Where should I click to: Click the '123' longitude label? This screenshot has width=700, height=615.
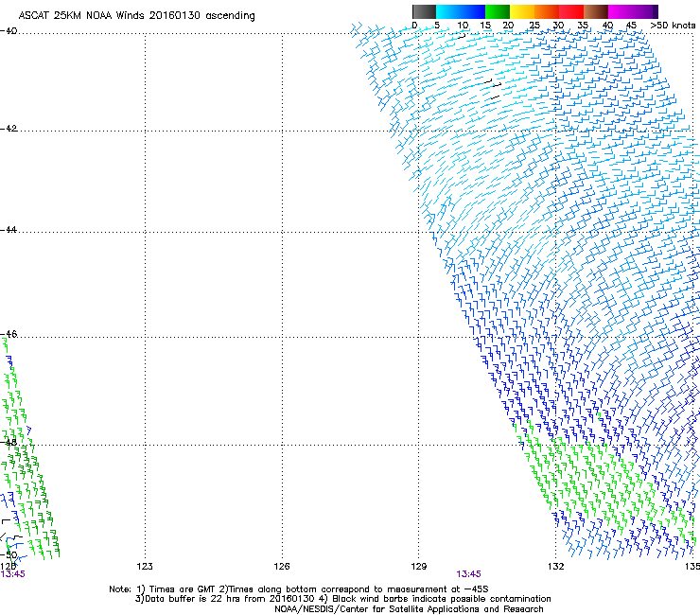pos(145,567)
